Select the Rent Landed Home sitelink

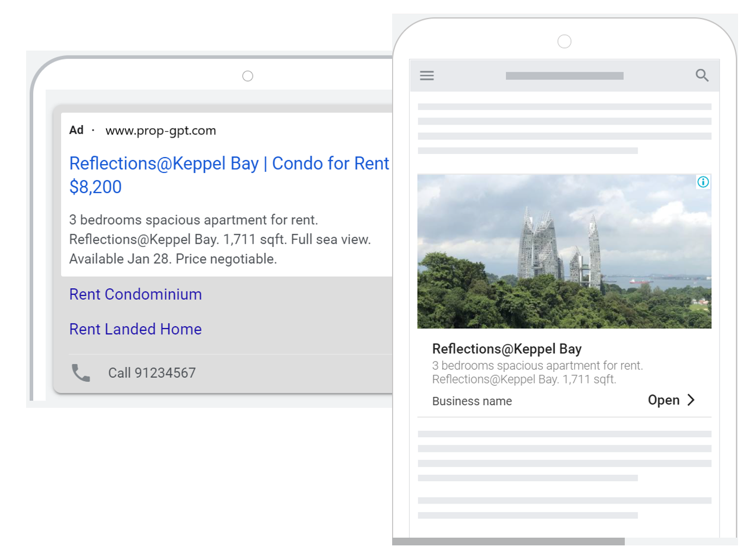point(135,329)
